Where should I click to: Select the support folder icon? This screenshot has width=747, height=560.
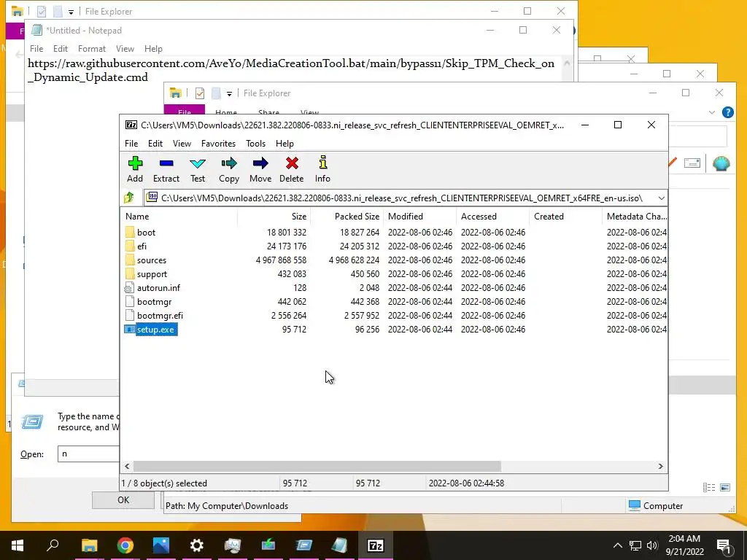tap(130, 274)
